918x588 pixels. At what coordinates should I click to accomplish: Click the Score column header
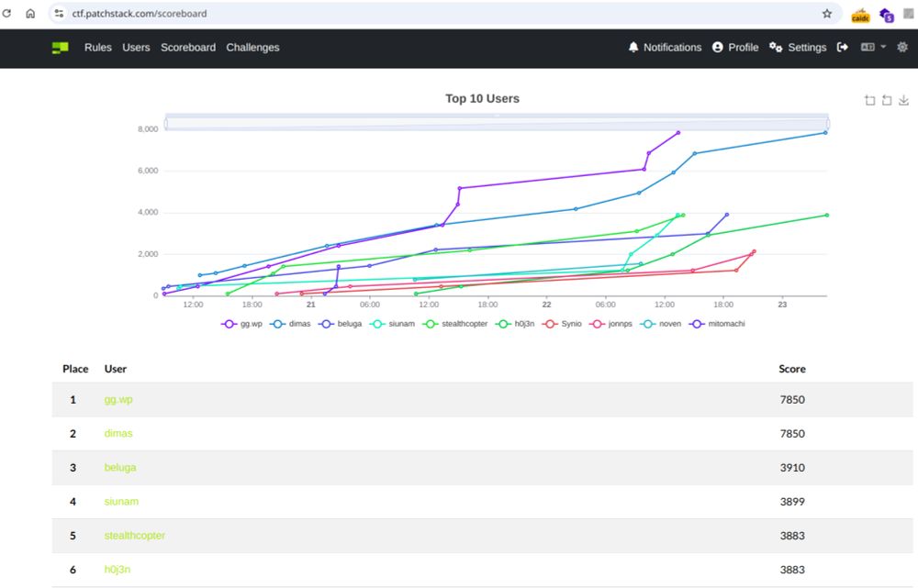792,369
